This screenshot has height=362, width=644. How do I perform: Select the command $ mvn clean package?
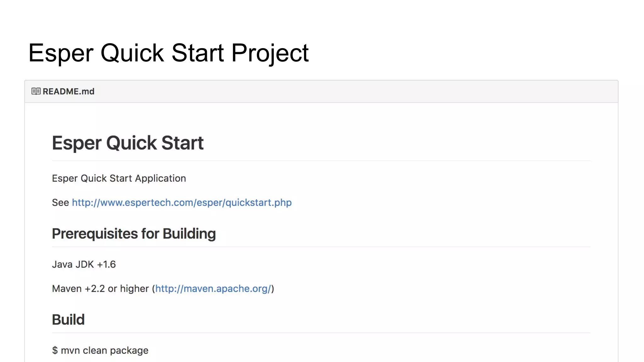(100, 350)
